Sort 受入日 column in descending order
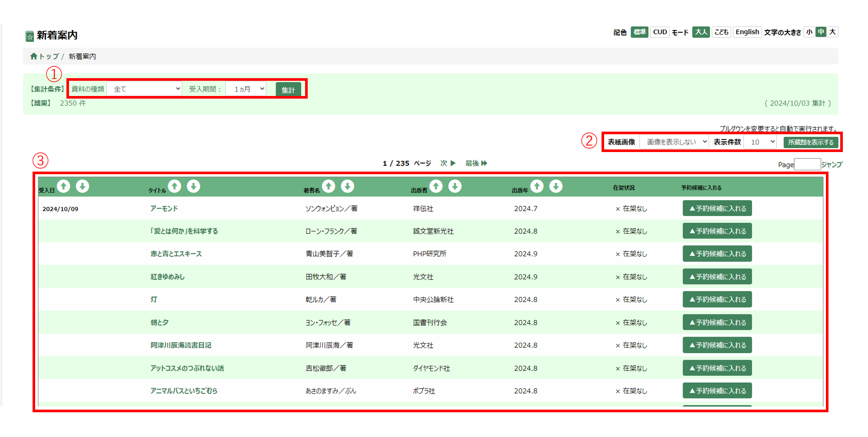Image resolution: width=868 pixels, height=437 pixels. [x=82, y=186]
